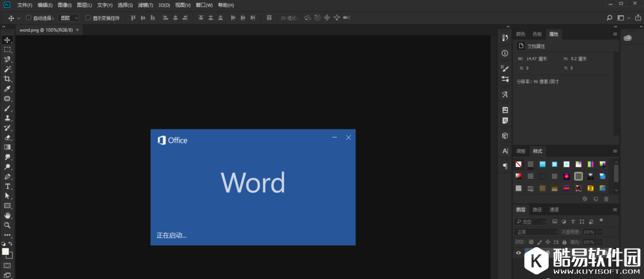
Task: Enable the 显示变换控件 checkbox
Action: [x=88, y=18]
